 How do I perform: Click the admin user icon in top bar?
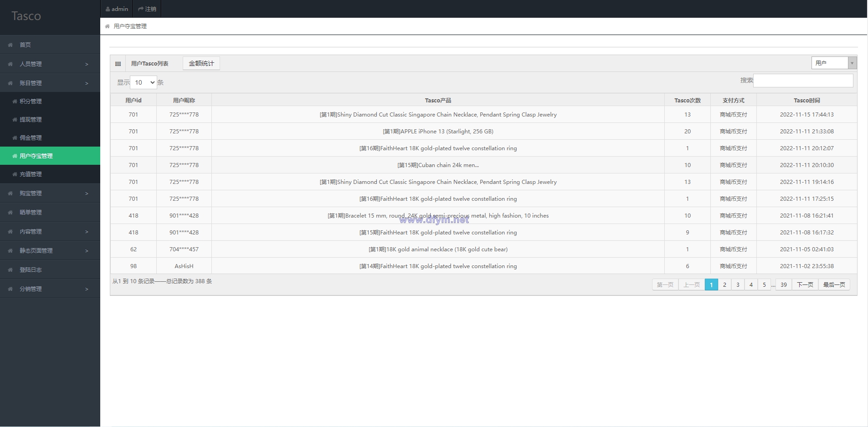108,9
